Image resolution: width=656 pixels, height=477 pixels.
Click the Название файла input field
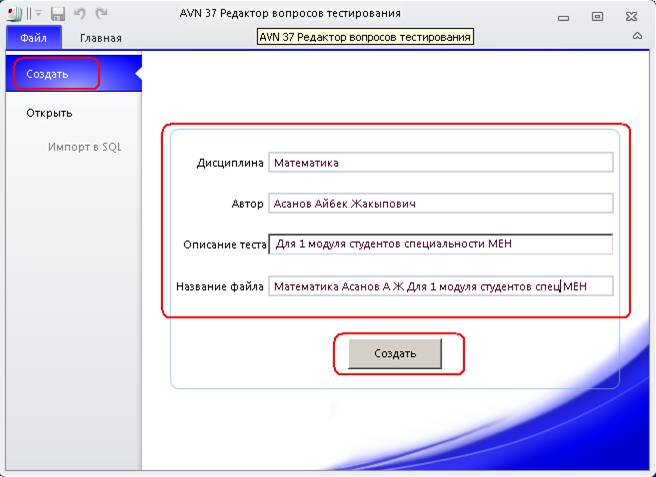[x=441, y=286]
